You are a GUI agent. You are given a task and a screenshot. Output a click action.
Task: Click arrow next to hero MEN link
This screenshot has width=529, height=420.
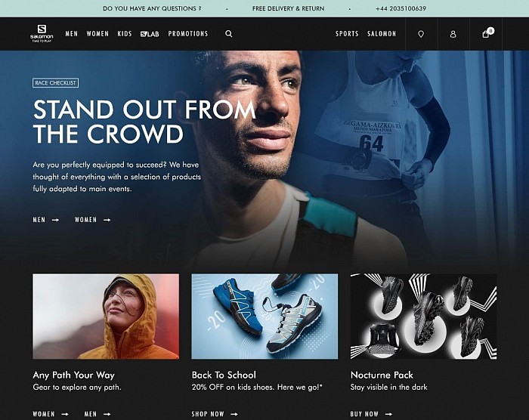click(x=55, y=220)
